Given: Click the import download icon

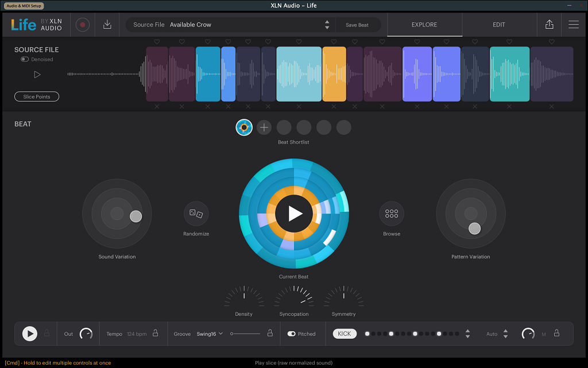Looking at the screenshot, I should click(x=107, y=24).
